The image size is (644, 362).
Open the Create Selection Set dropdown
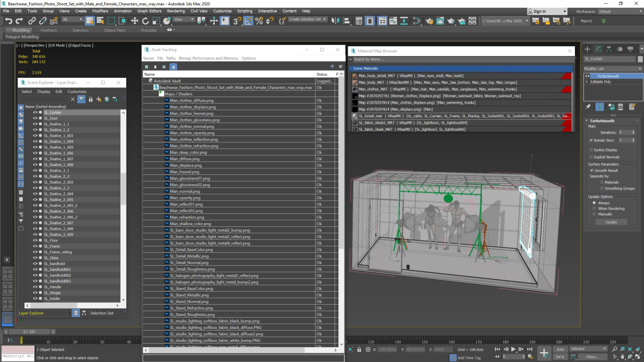(x=308, y=19)
